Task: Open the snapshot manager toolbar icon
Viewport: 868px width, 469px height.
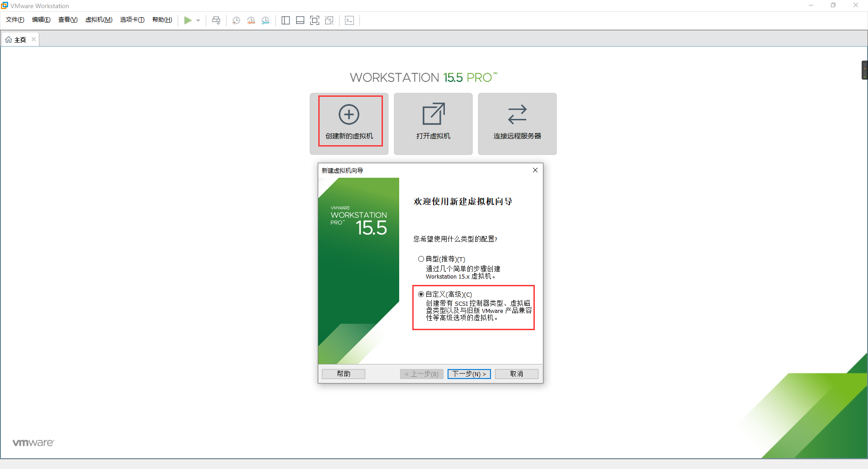Action: pos(265,20)
